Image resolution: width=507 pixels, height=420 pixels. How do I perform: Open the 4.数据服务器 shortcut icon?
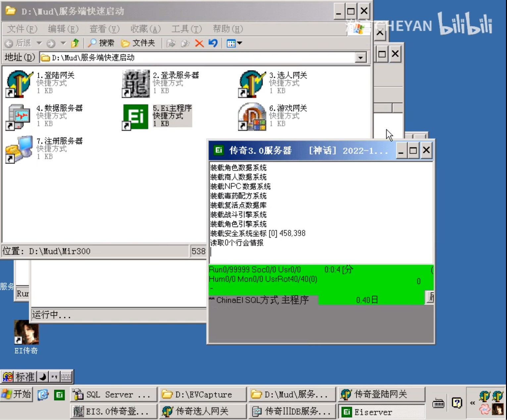19,117
